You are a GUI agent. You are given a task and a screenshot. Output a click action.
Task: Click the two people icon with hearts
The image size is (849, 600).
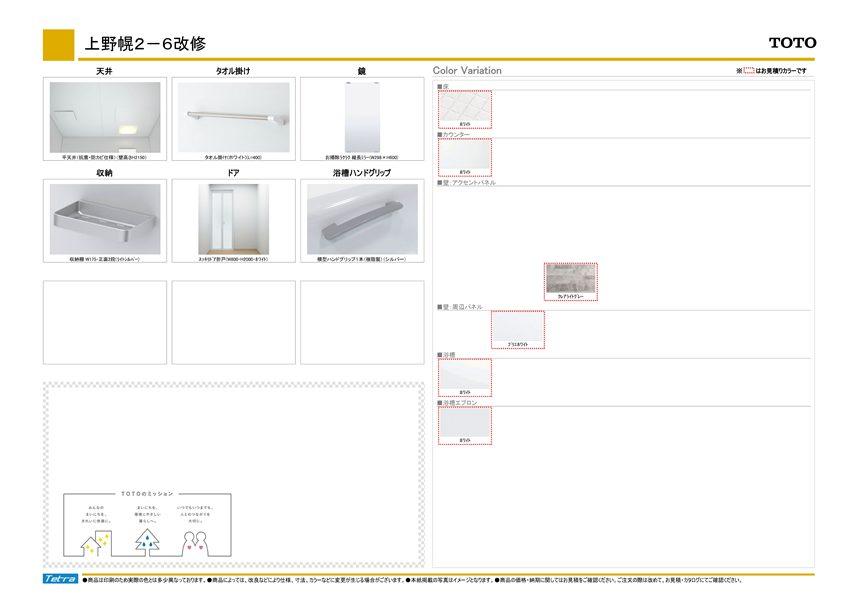196,541
